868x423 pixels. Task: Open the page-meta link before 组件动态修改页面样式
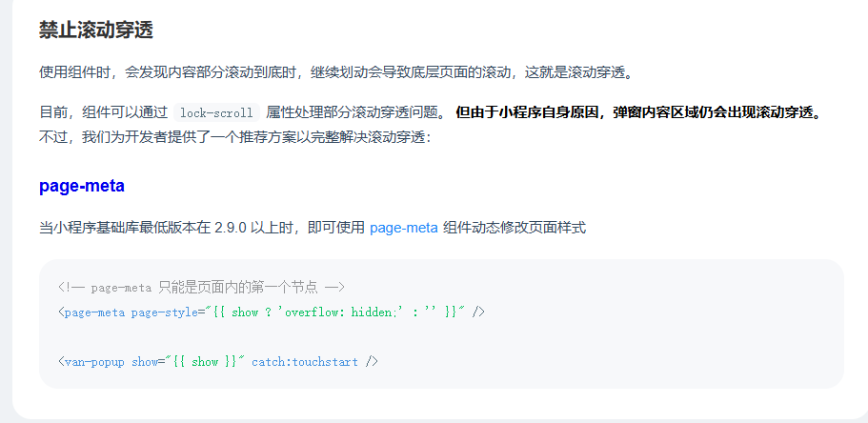[404, 228]
